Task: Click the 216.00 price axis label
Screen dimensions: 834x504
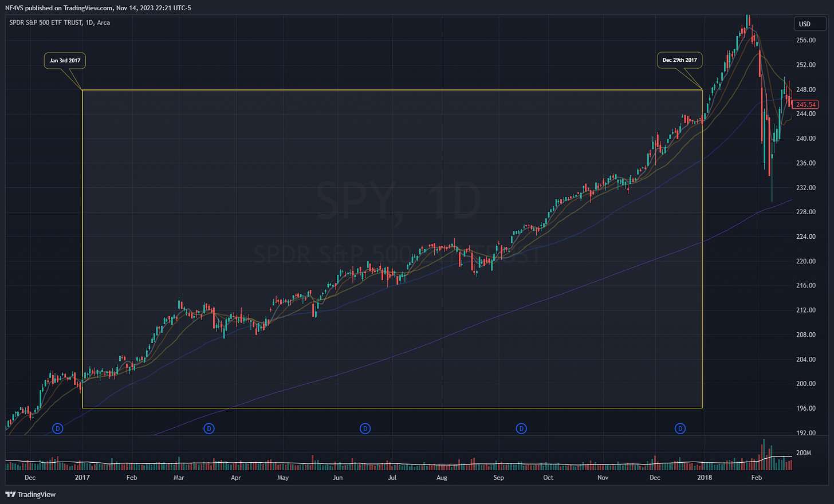Action: 805,286
